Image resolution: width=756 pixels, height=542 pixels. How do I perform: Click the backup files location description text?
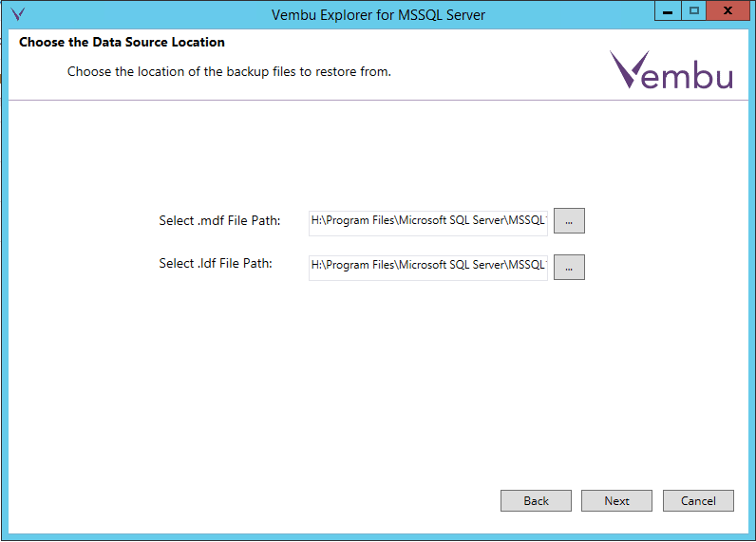coord(229,71)
